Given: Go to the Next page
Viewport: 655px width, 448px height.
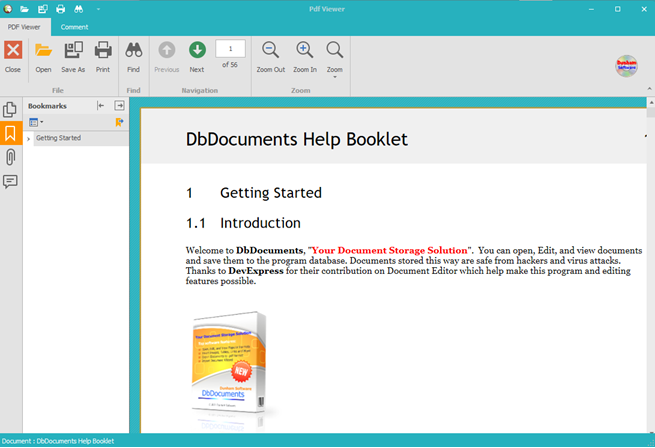Looking at the screenshot, I should tap(197, 57).
